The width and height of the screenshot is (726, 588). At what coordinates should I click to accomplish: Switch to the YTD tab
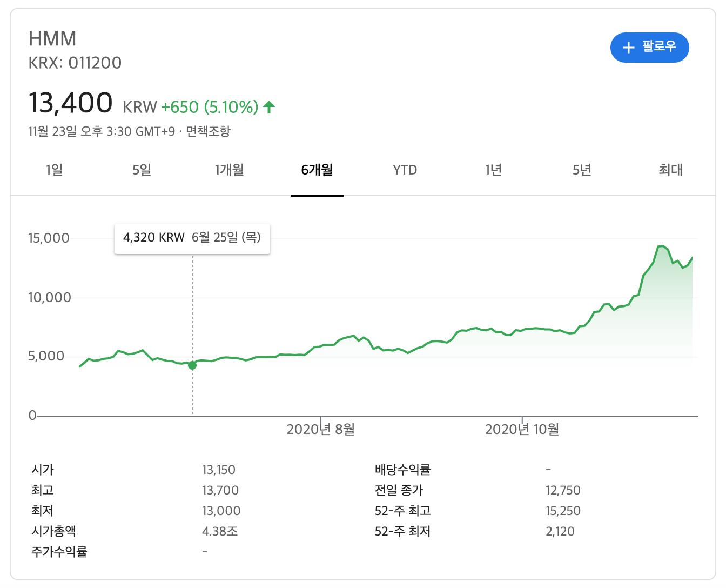point(405,170)
